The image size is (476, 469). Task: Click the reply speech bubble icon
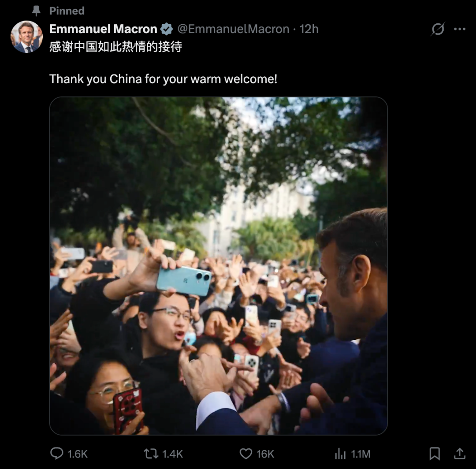[57, 454]
